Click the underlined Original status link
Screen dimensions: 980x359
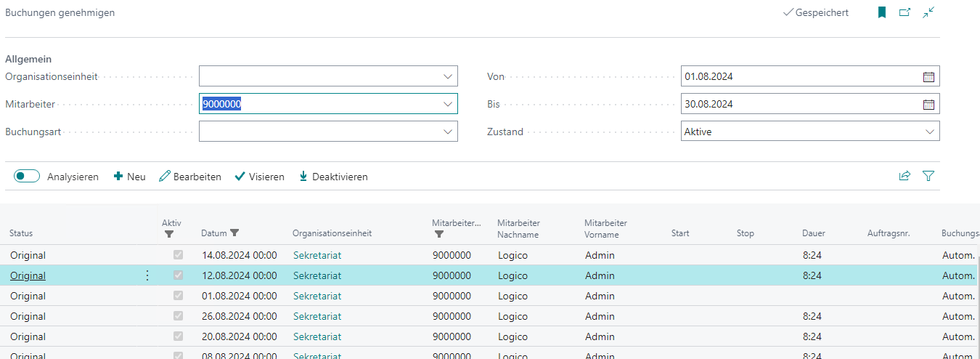tap(28, 275)
